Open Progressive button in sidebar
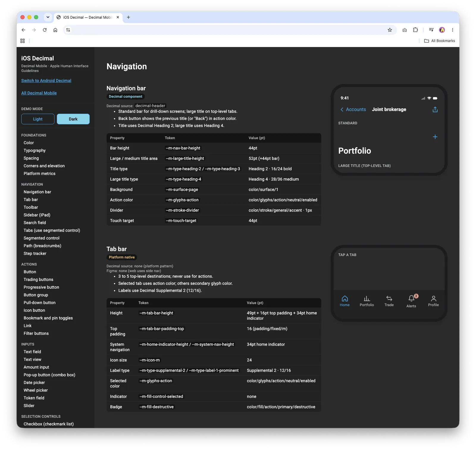Viewport: 476px width, 450px height. coord(41,287)
